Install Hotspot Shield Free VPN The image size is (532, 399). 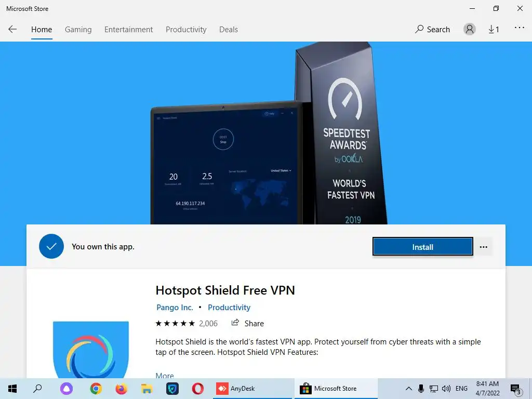coord(422,247)
